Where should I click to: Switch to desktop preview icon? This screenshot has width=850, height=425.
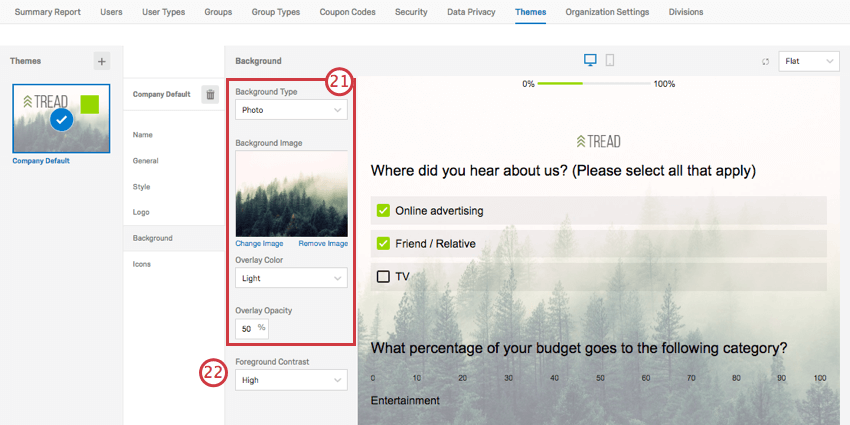coord(590,60)
